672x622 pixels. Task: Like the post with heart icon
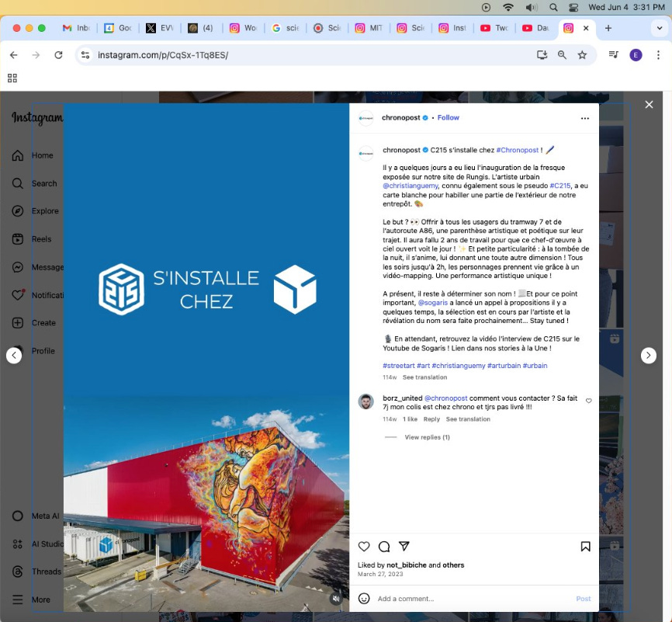pyautogui.click(x=364, y=547)
